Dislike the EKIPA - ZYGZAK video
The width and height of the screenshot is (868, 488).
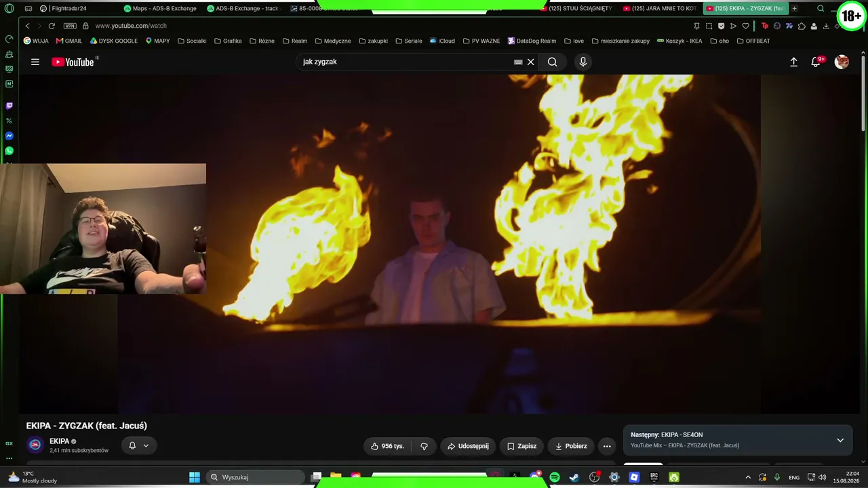pyautogui.click(x=425, y=446)
